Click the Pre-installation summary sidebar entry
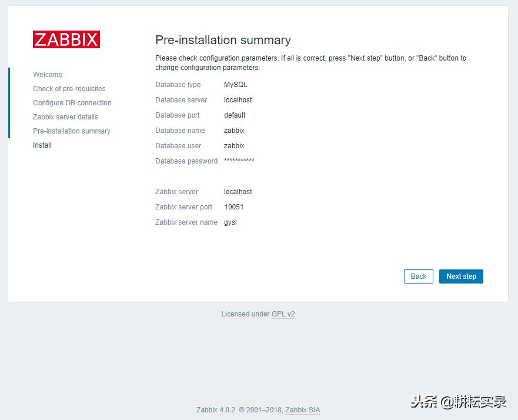This screenshot has height=420, width=518. click(71, 131)
